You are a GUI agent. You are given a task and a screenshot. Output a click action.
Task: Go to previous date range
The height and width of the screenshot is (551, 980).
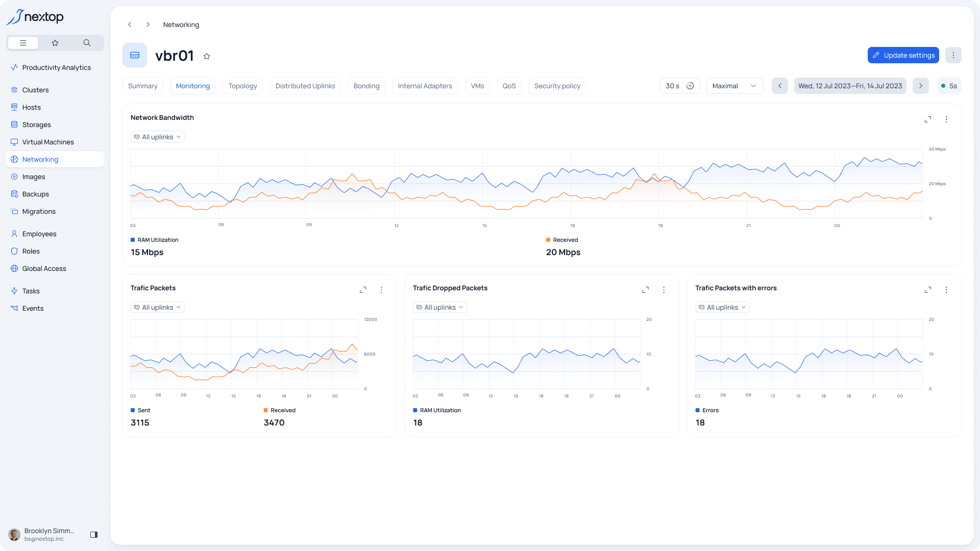tap(780, 86)
